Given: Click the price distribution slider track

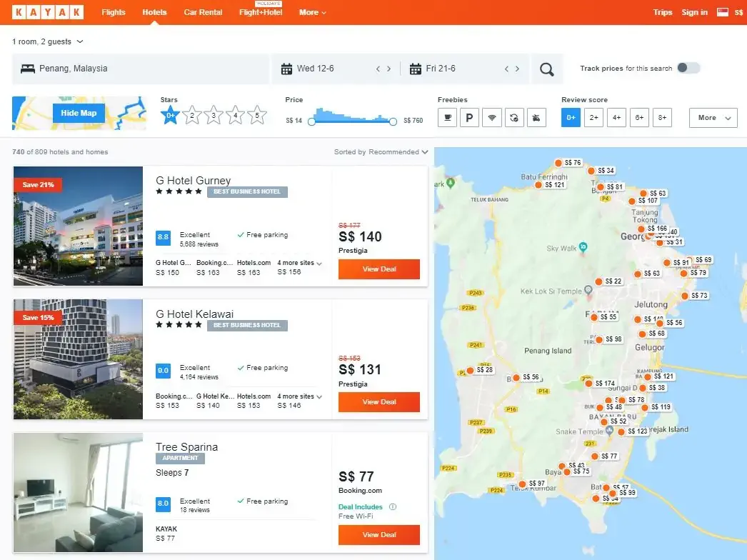Looking at the screenshot, I should click(352, 121).
